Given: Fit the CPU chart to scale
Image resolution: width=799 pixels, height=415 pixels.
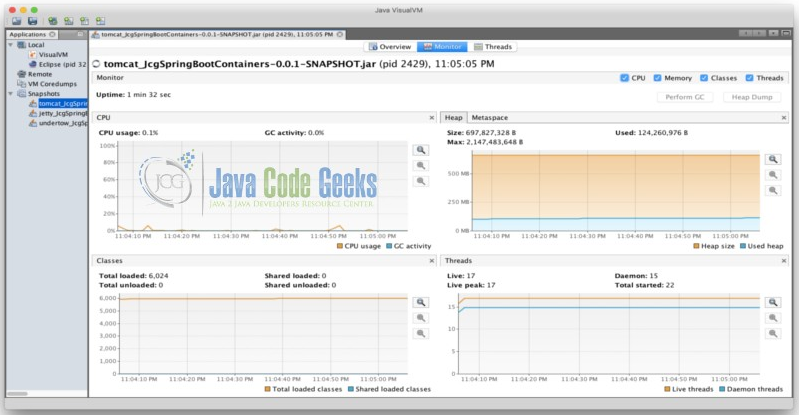Looking at the screenshot, I should coord(421,181).
